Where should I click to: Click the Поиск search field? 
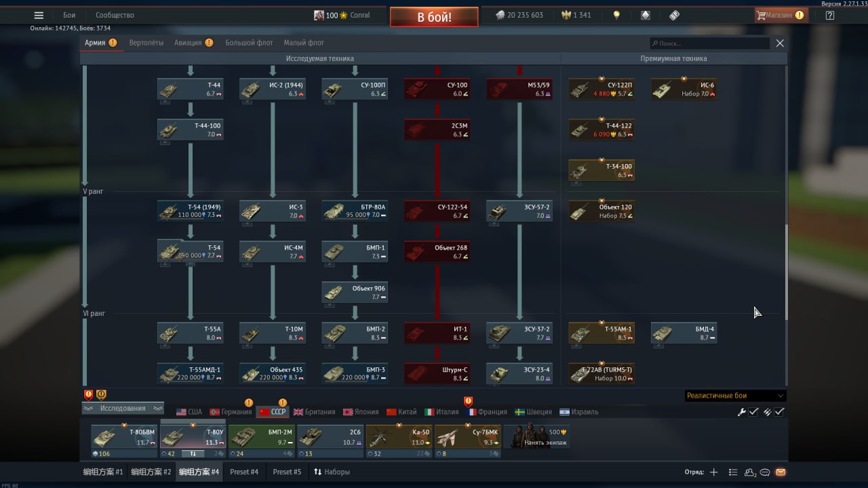(x=709, y=43)
